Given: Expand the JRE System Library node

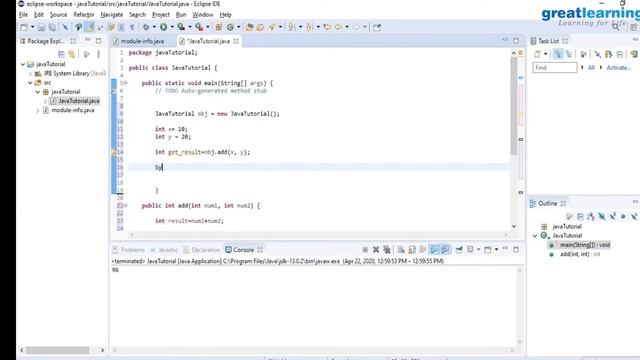Looking at the screenshot, I should [30, 74].
